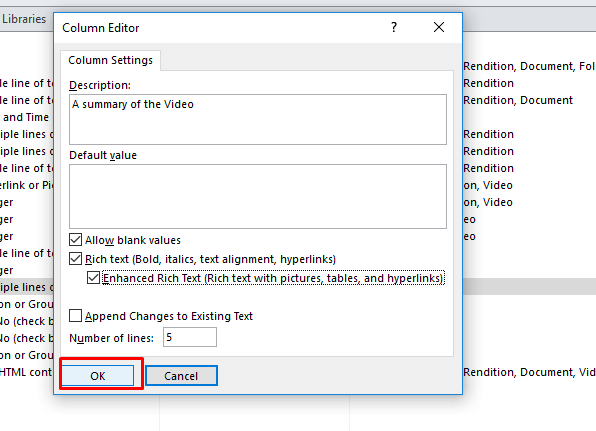
Task: Select the HTML content row
Action: 26,372
